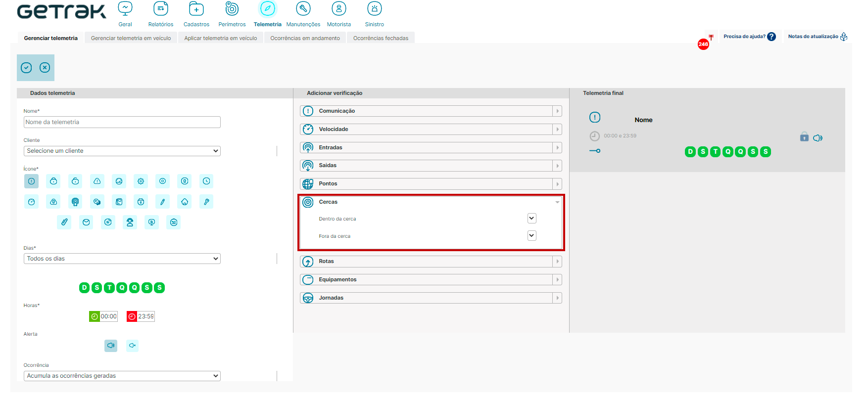Select the wrench icon in icon grid
The image size is (868, 398).
pos(206,202)
